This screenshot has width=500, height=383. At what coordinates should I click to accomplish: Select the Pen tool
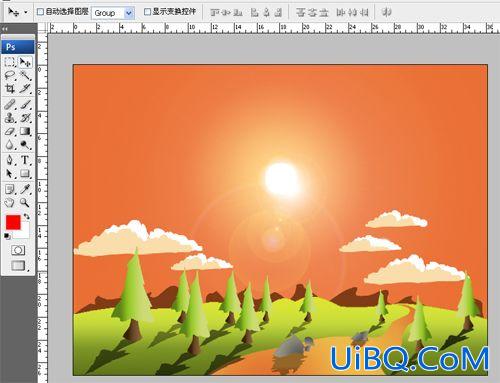[10, 160]
